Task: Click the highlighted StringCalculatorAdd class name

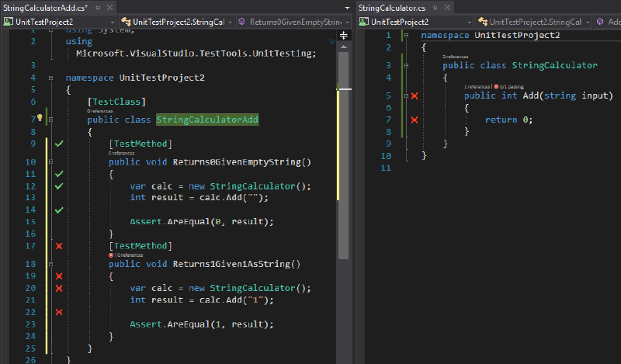Action: pos(207,120)
